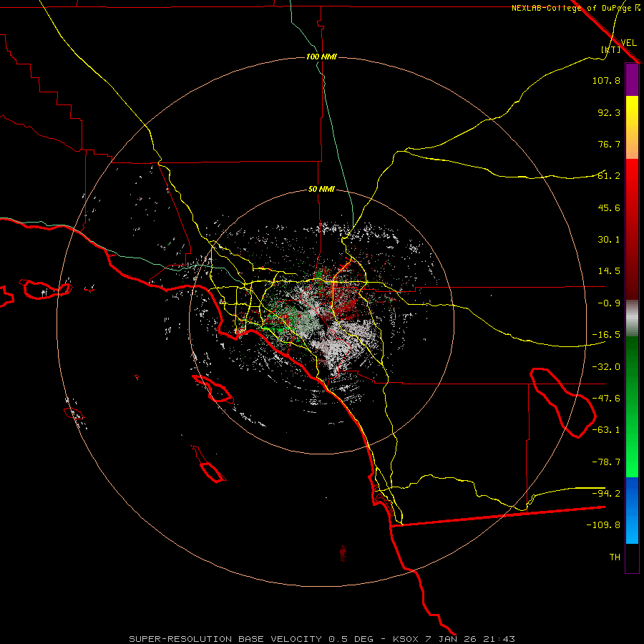Screen dimensions: 644x644
Task: Select the -0.9 scale value
Action: coord(609,303)
